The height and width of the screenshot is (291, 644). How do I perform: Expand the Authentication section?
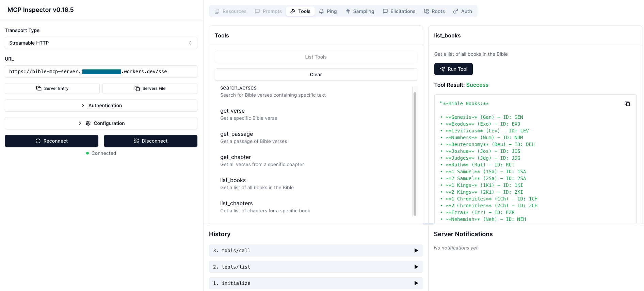(101, 106)
